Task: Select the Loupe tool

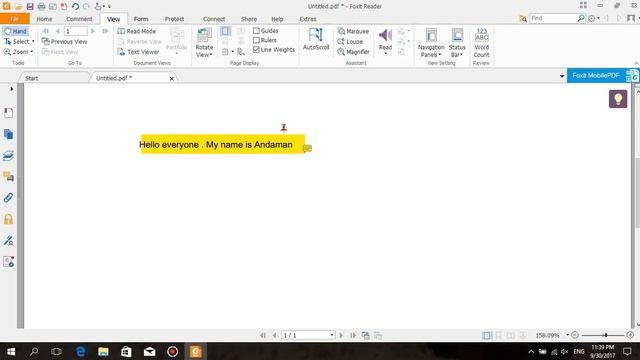Action: pyautogui.click(x=350, y=42)
